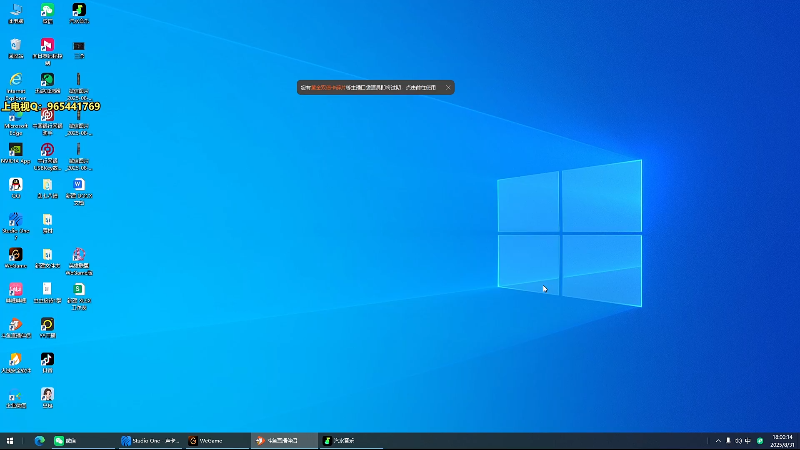Open the blue headset desktop shortcut

16,397
